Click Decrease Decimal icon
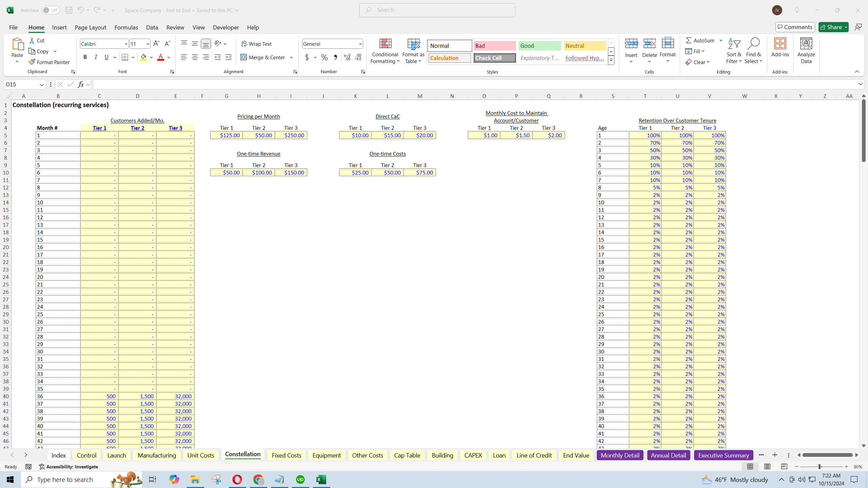This screenshot has height=488, width=868. tap(358, 57)
